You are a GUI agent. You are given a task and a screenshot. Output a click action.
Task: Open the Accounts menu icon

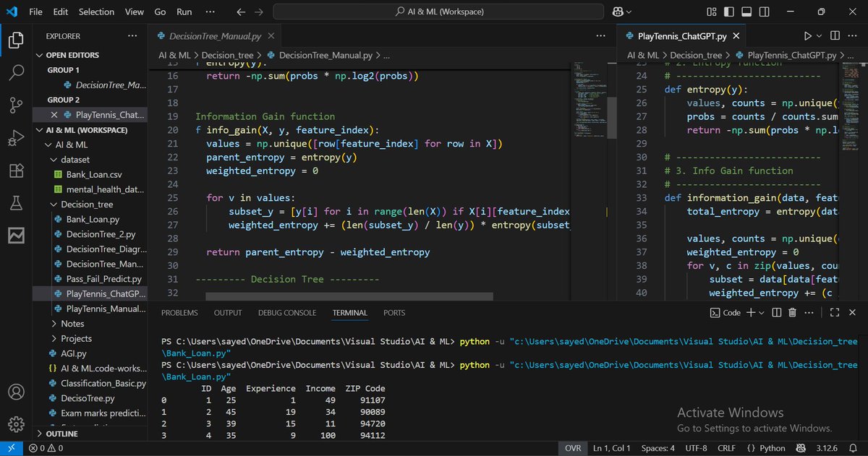click(x=16, y=392)
